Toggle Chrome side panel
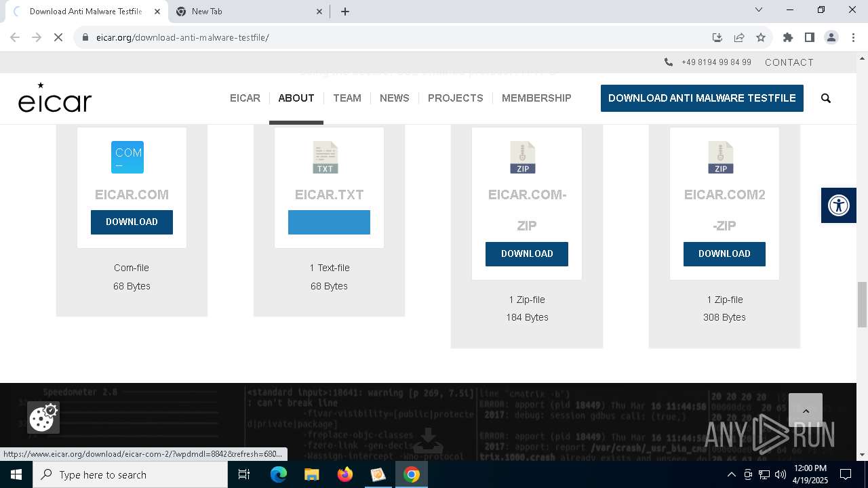 tap(810, 37)
